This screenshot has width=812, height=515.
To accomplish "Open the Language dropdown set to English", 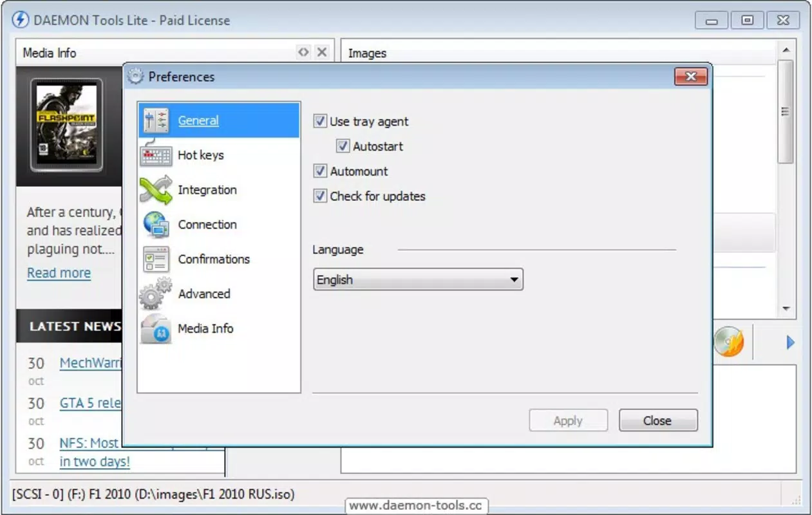I will (x=418, y=280).
